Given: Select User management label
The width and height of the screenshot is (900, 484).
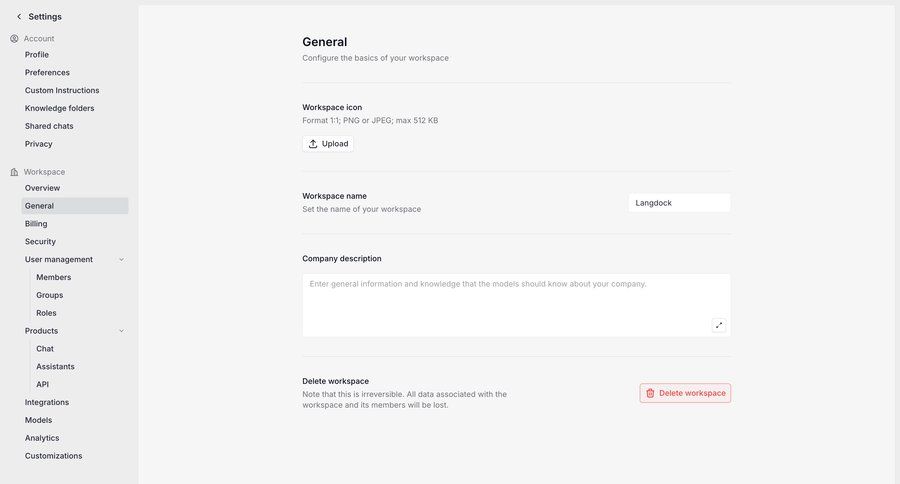Looking at the screenshot, I should pyautogui.click(x=59, y=260).
